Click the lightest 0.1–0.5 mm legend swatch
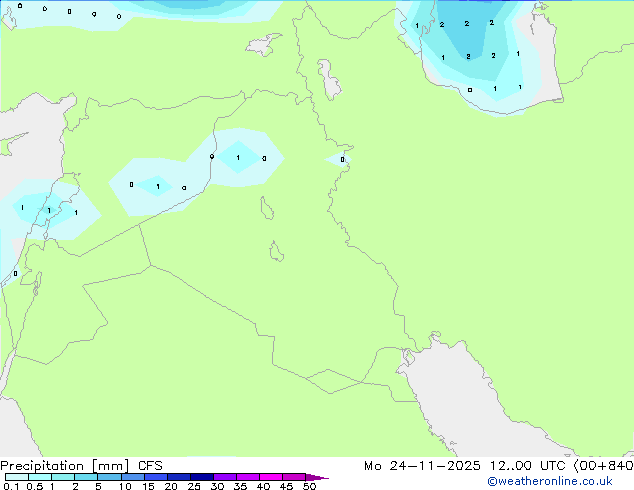Screen dimensions: 634x490 pos(17,477)
